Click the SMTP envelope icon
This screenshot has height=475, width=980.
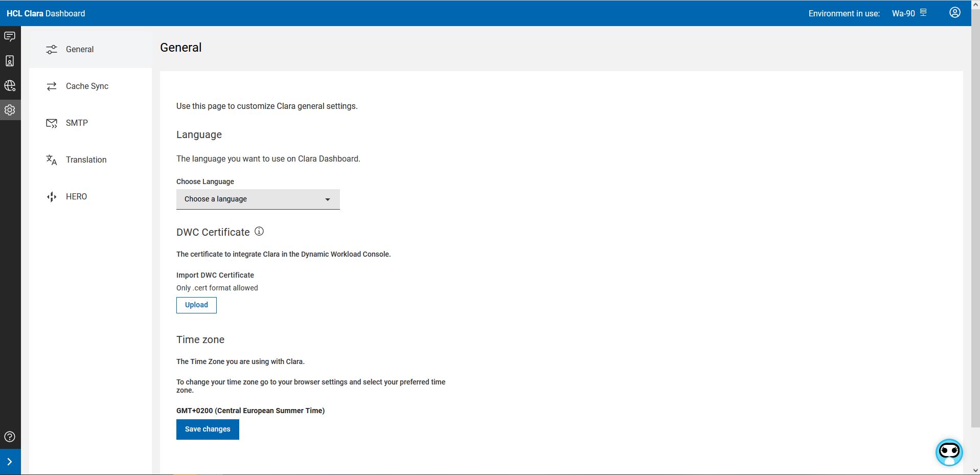(52, 123)
